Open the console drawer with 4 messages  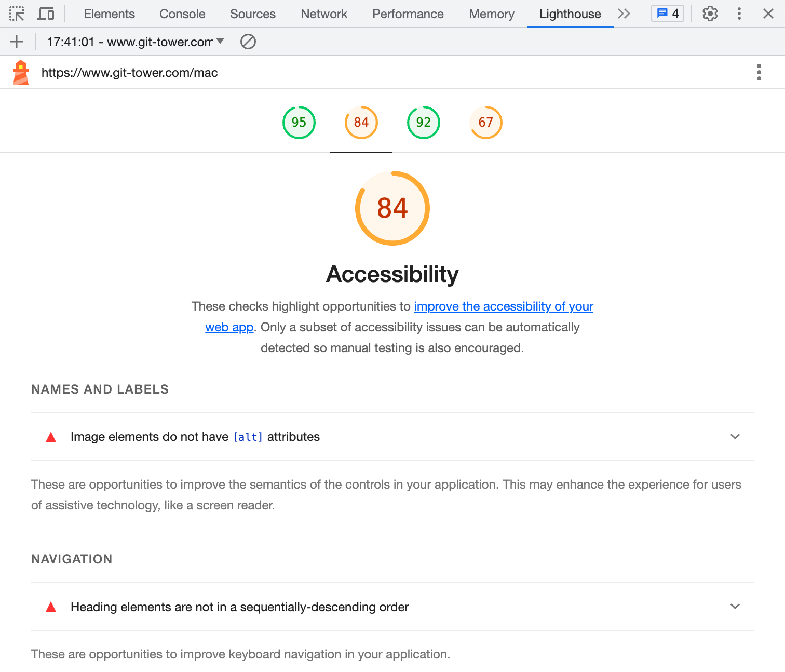click(x=667, y=14)
